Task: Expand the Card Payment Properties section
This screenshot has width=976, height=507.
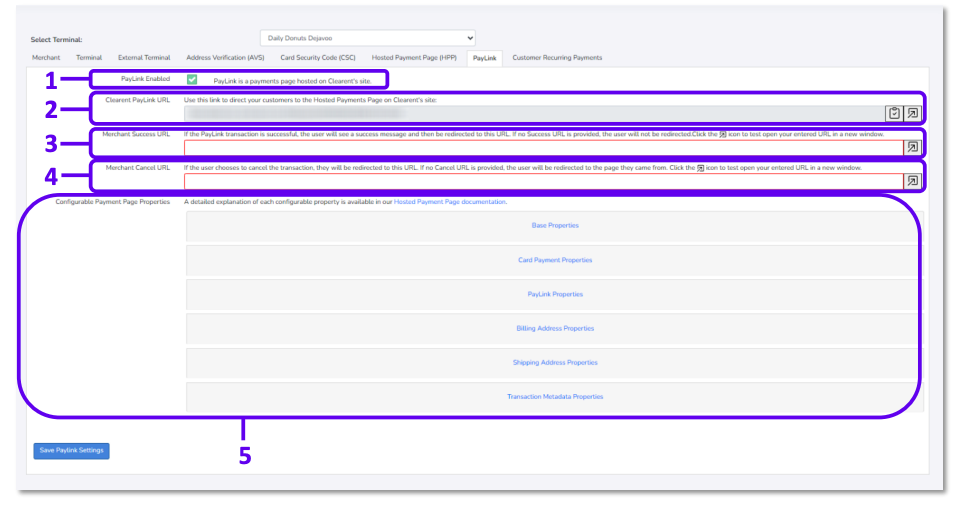Action: click(555, 260)
